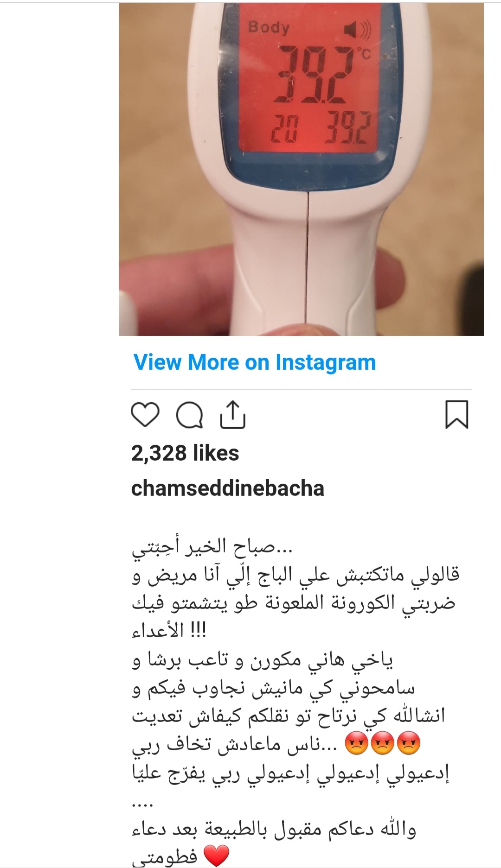Save post with the bookmark icon
The height and width of the screenshot is (868, 501).
click(x=457, y=414)
